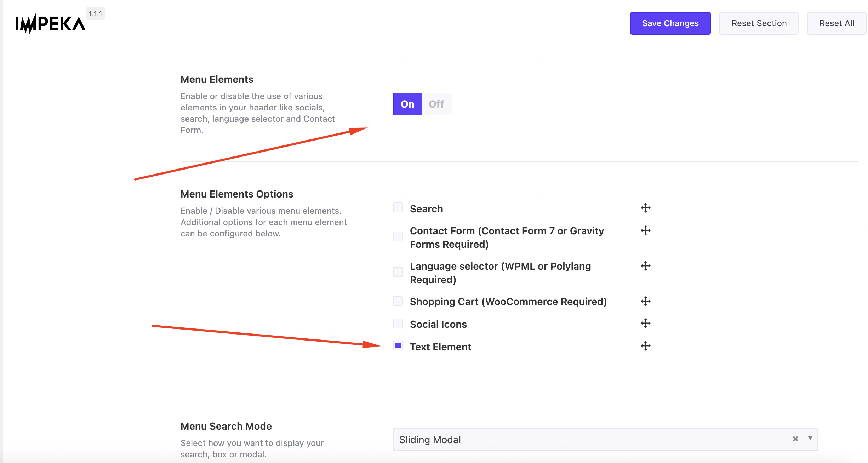Click the drag handle beside Search
This screenshot has height=463, width=868.
(646, 208)
